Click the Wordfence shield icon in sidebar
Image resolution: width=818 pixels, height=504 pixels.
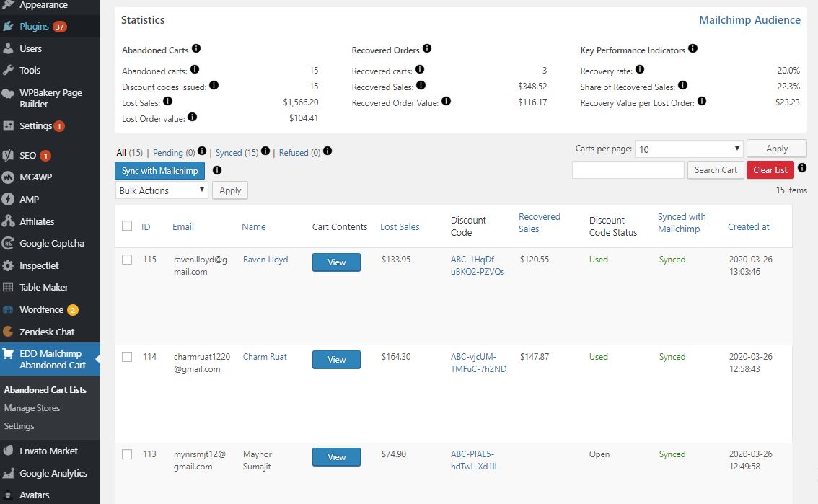(8, 309)
